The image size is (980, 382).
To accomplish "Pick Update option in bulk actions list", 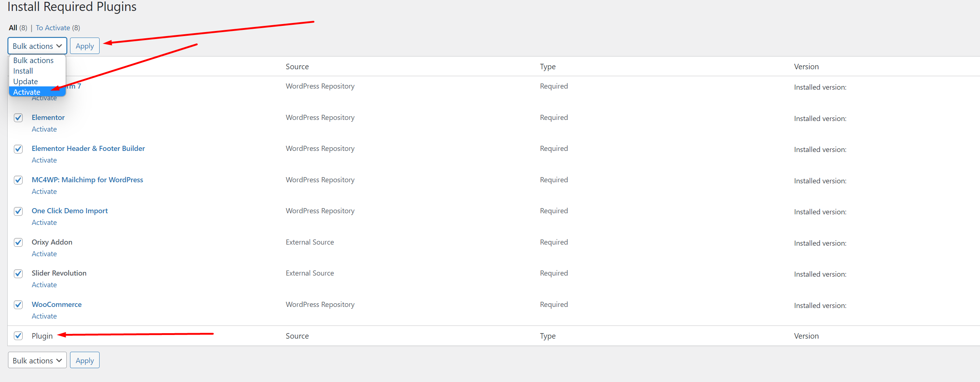I will point(26,82).
